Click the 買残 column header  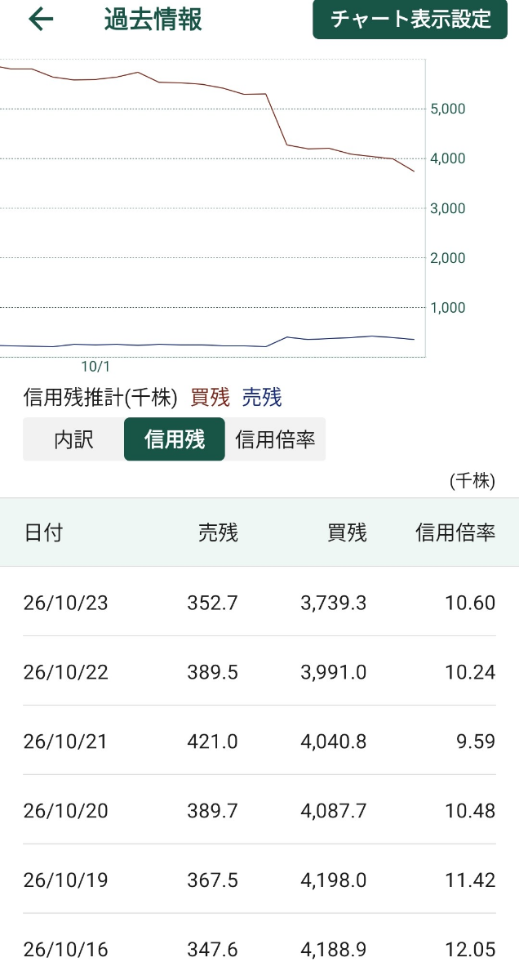(x=347, y=533)
